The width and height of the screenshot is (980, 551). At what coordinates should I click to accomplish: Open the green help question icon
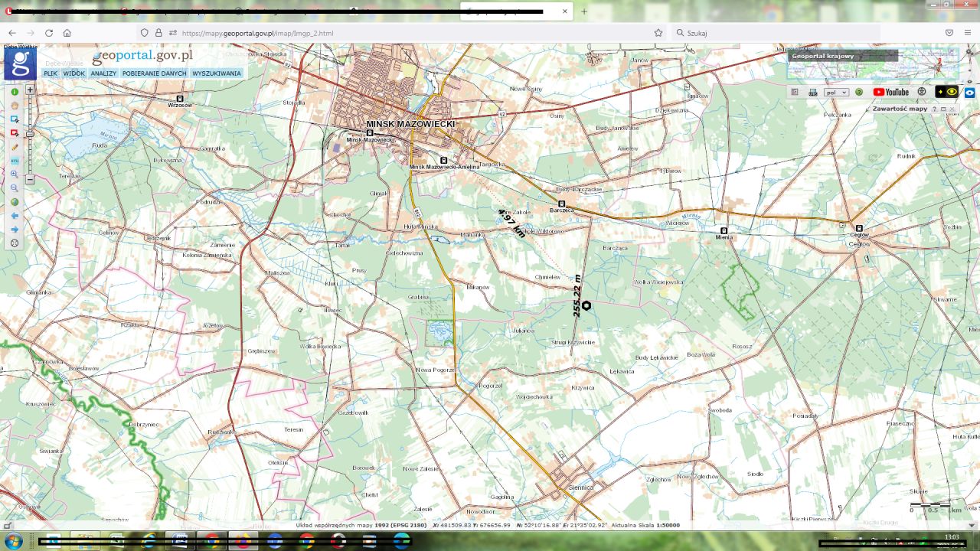point(859,92)
